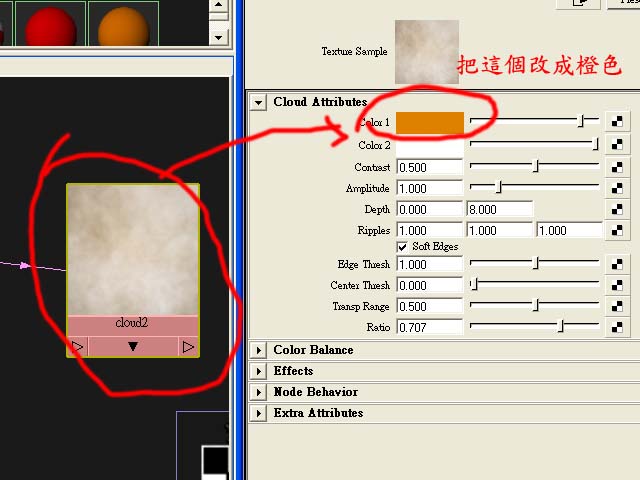Screen dimensions: 640x480
Task: Click the Center Thresh slider handle
Action: pos(474,284)
